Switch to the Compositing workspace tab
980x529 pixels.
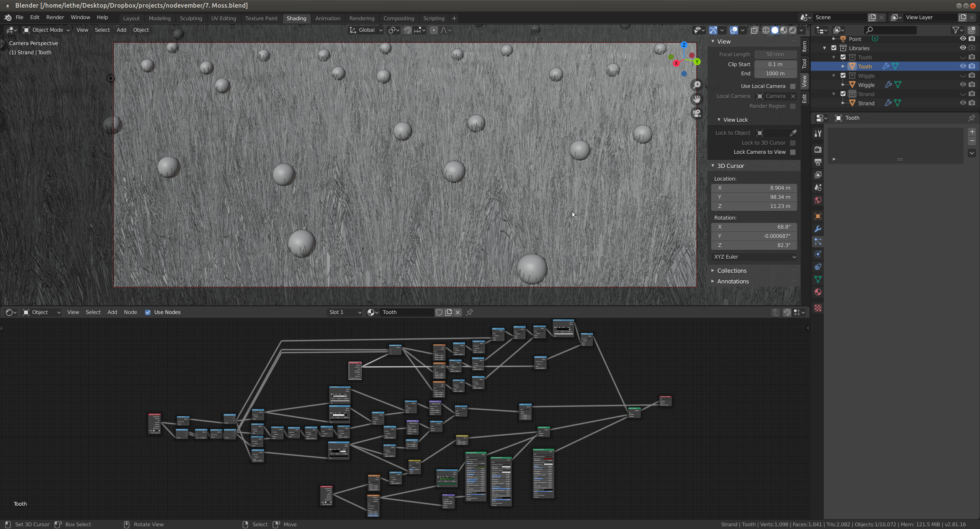point(399,18)
